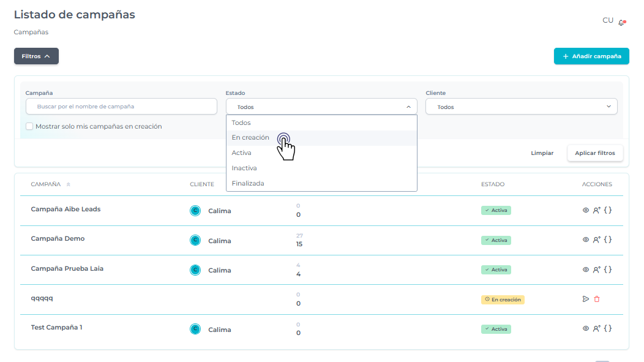View Campaña Aibe Leads using the eye icon
This screenshot has width=644, height=362.
(585, 210)
